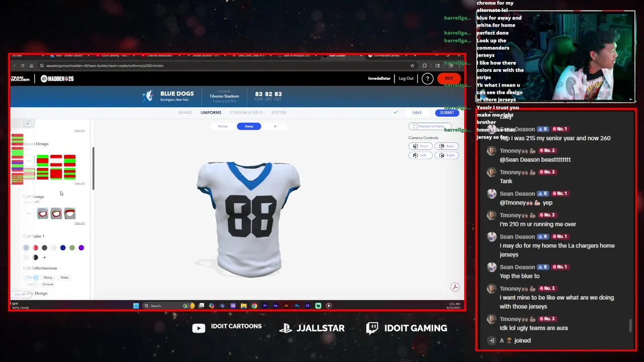Pick the navy blue cuff color swatch
The image size is (644, 362).
[63, 248]
